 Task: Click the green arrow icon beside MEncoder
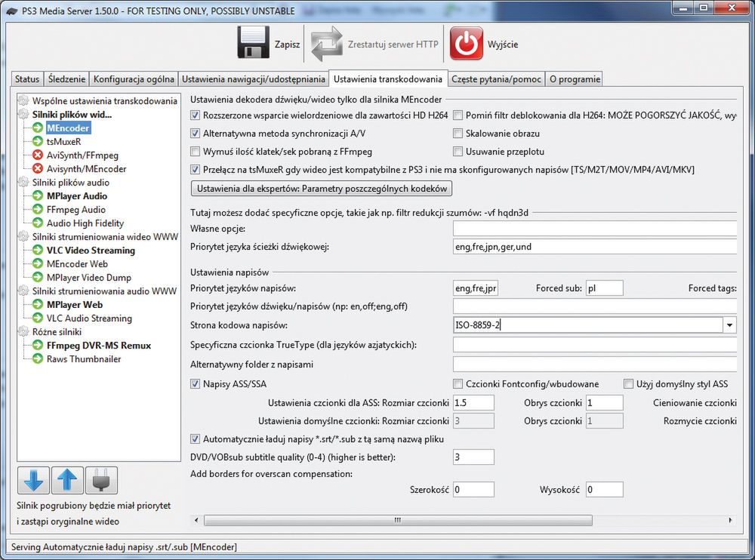coord(38,128)
